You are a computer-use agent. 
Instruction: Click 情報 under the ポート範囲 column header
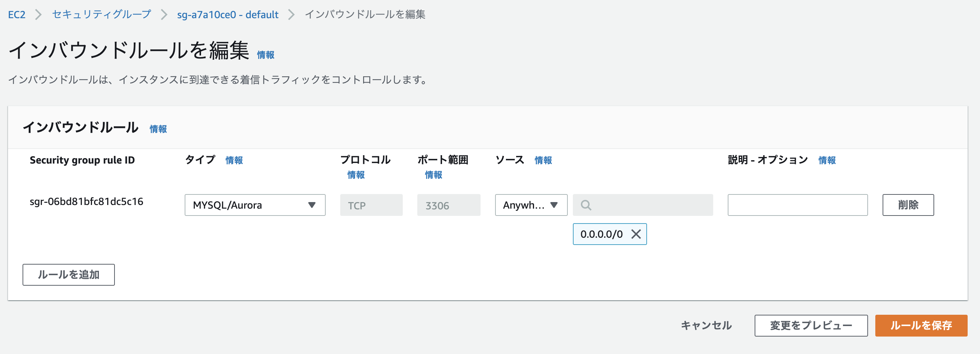click(433, 174)
